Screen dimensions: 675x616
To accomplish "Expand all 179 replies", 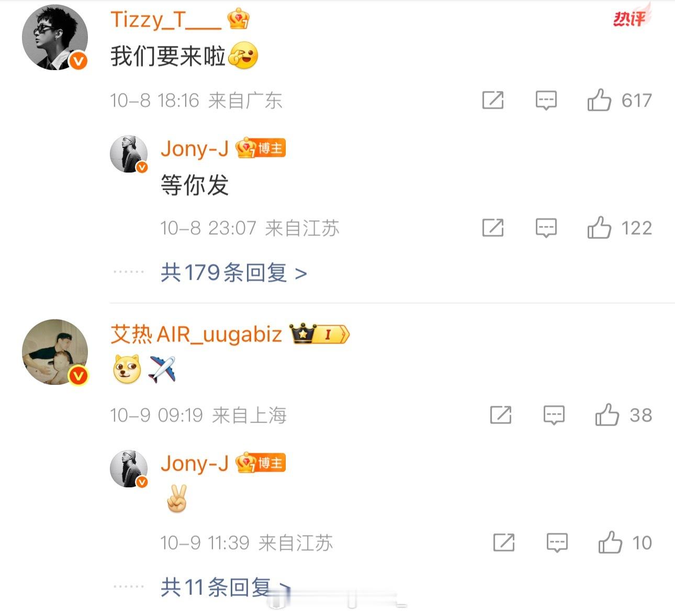I will pos(233,272).
